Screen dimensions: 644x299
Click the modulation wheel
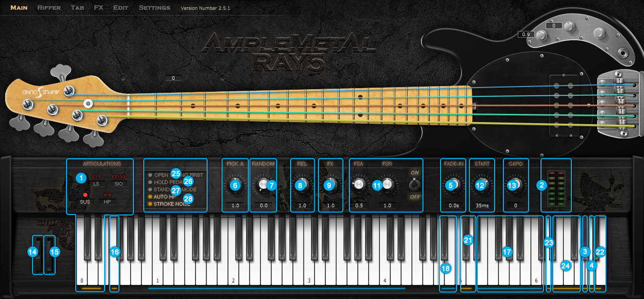coord(49,255)
